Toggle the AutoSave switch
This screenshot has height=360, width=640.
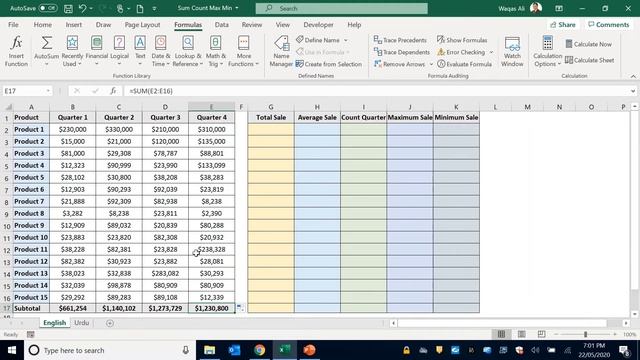[x=47, y=8]
